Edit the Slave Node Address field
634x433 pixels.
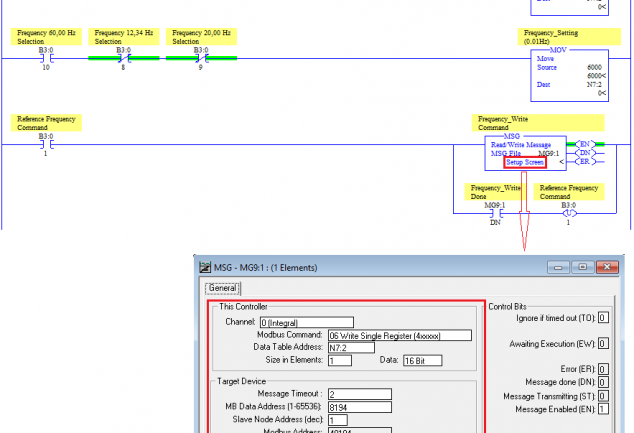(338, 420)
